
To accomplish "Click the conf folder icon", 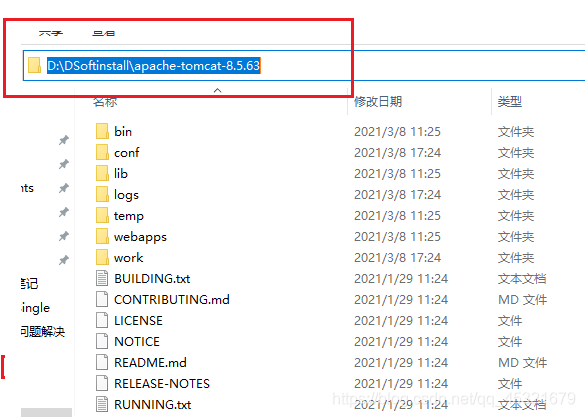I will [x=102, y=152].
